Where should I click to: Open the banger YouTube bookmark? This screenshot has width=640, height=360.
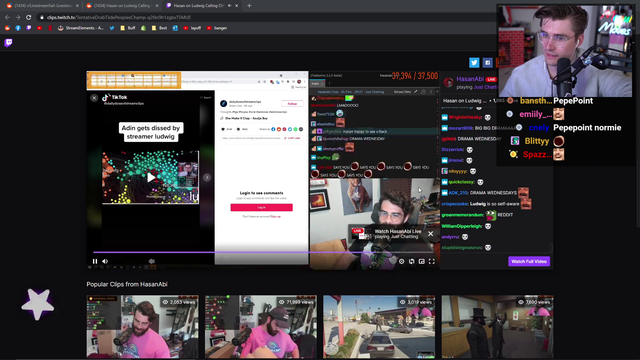point(217,28)
